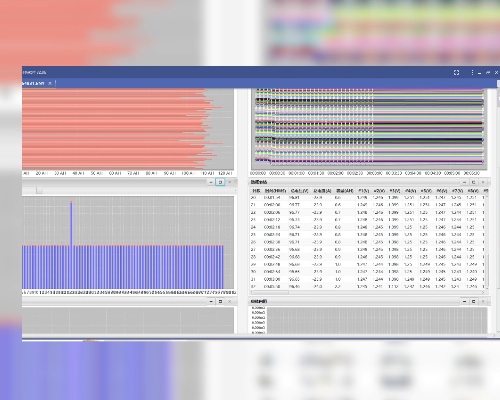The image size is (500, 400).
Task: Close the bottom-right chart panel
Action: 483,301
